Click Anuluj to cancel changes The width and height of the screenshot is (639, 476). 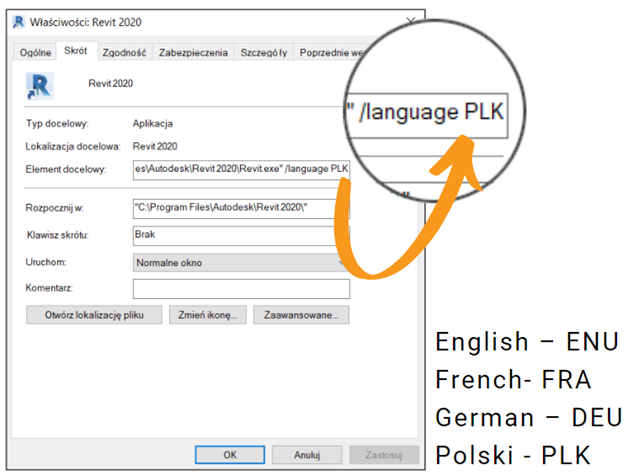(307, 454)
